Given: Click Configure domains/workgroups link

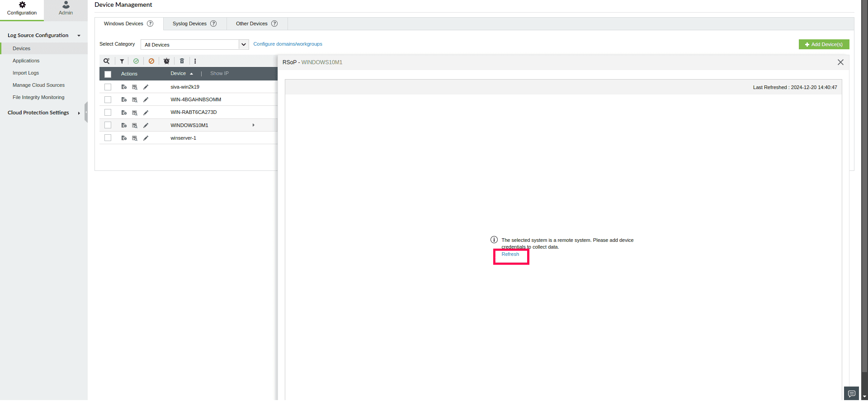Looking at the screenshot, I should click(x=288, y=44).
